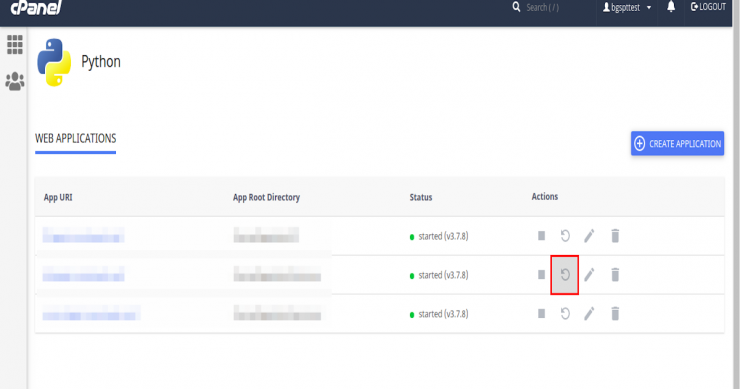The width and height of the screenshot is (740, 389).
Task: Open the first row App URI link
Action: pos(84,235)
